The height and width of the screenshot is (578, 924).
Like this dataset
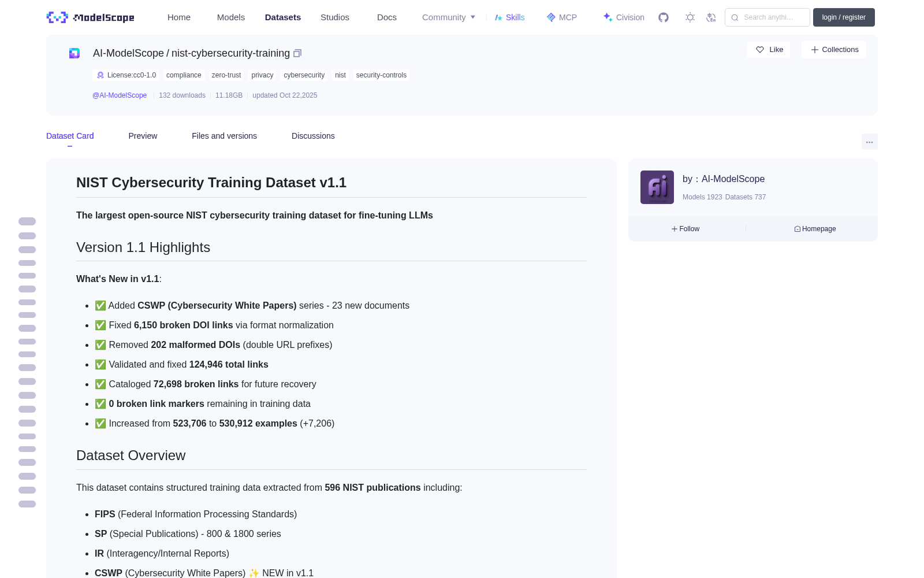coord(769,50)
